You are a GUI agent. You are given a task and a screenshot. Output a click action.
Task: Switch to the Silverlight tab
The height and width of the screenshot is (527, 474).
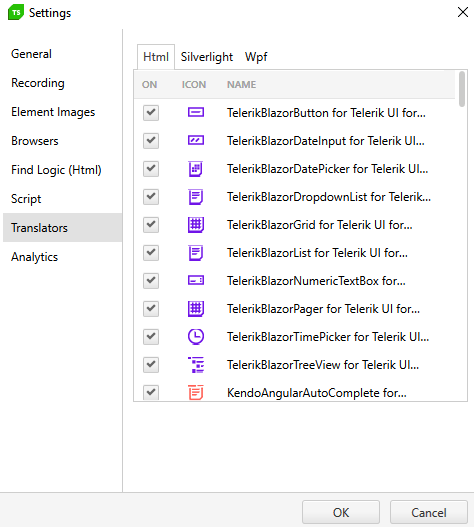click(207, 57)
